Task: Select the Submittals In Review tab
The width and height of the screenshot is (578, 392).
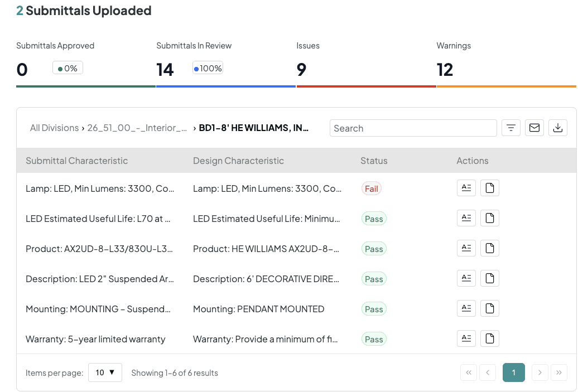Action: (226, 64)
